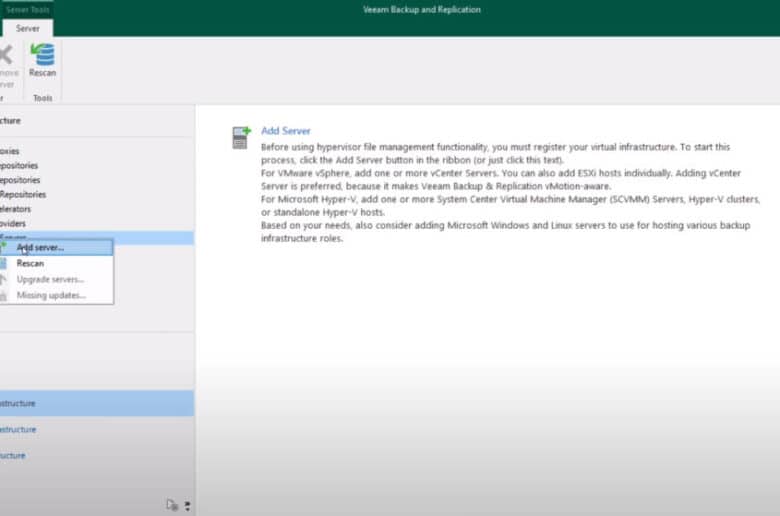Select the capitalized Repositories tree item

pos(23,194)
